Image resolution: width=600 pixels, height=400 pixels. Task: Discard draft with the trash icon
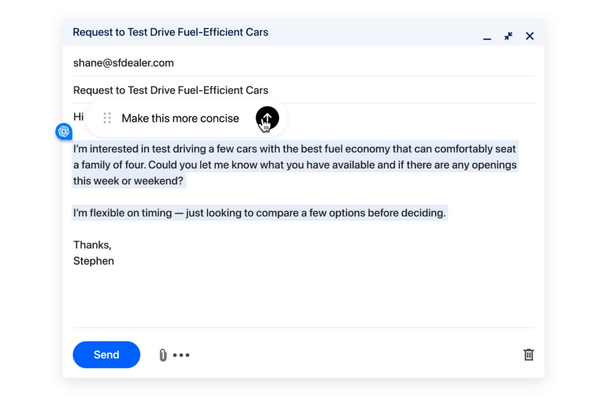(528, 354)
